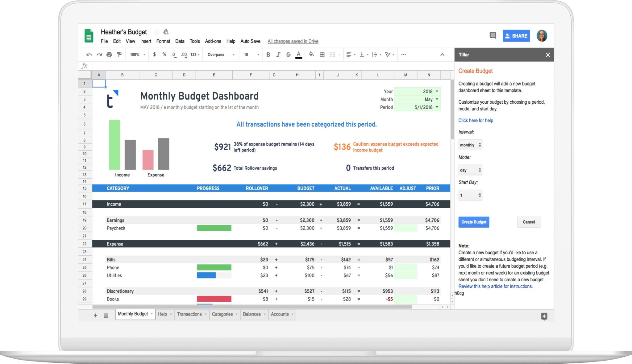The height and width of the screenshot is (364, 632).
Task: Open the Print icon
Action: [x=110, y=55]
